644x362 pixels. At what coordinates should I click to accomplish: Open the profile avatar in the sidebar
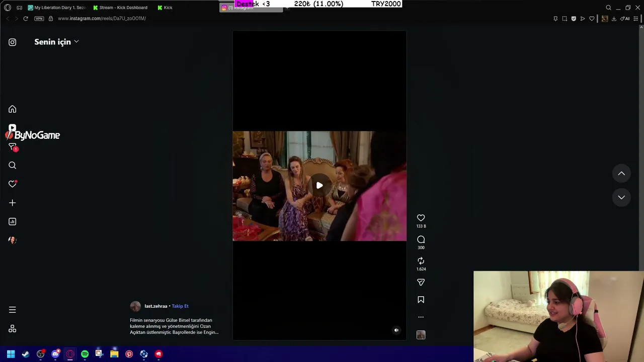[13, 240]
